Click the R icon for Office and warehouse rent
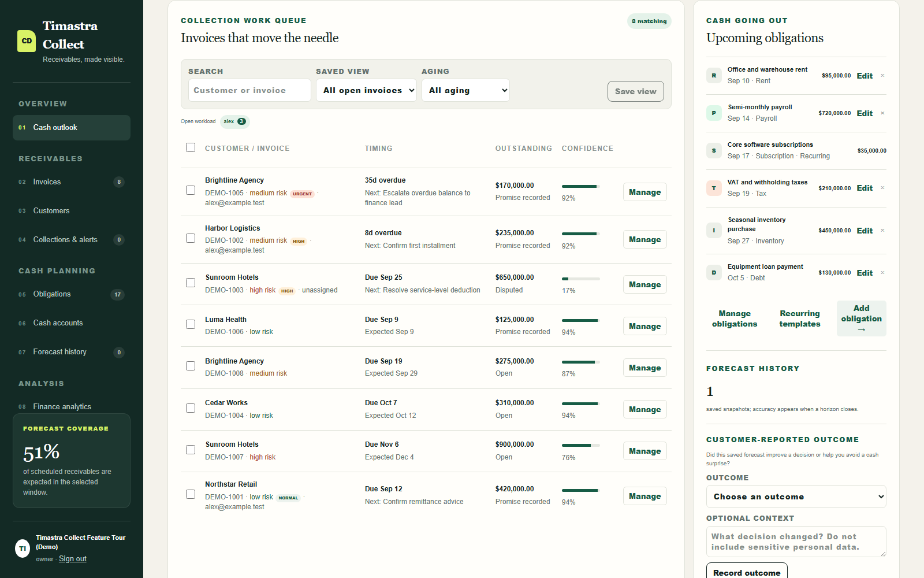Image resolution: width=924 pixels, height=578 pixels. (714, 76)
